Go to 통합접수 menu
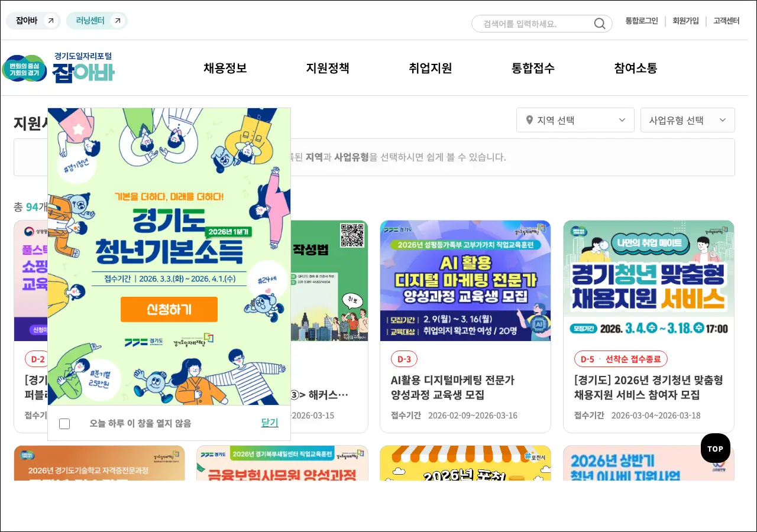The image size is (757, 532). point(533,68)
